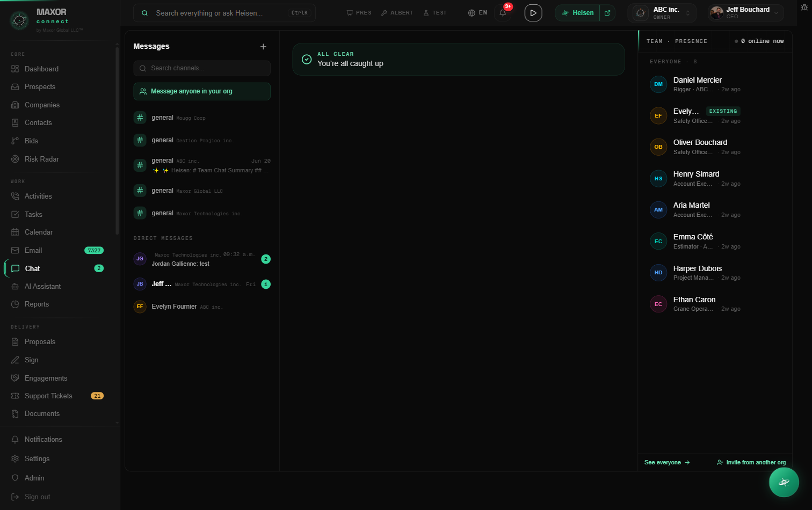This screenshot has height=510, width=812.
Task: Click the Documents file icon
Action: coord(15,413)
